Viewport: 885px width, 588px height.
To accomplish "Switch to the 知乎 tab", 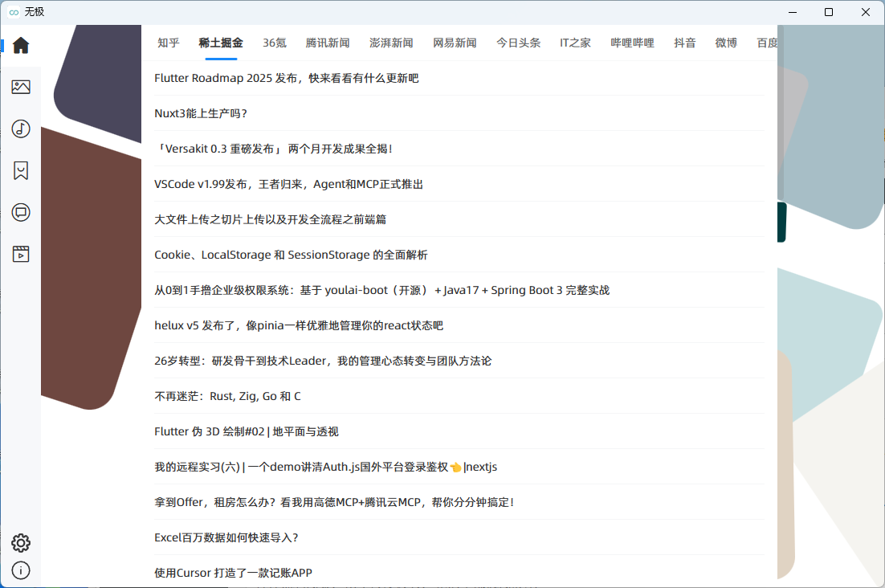I will [x=169, y=43].
